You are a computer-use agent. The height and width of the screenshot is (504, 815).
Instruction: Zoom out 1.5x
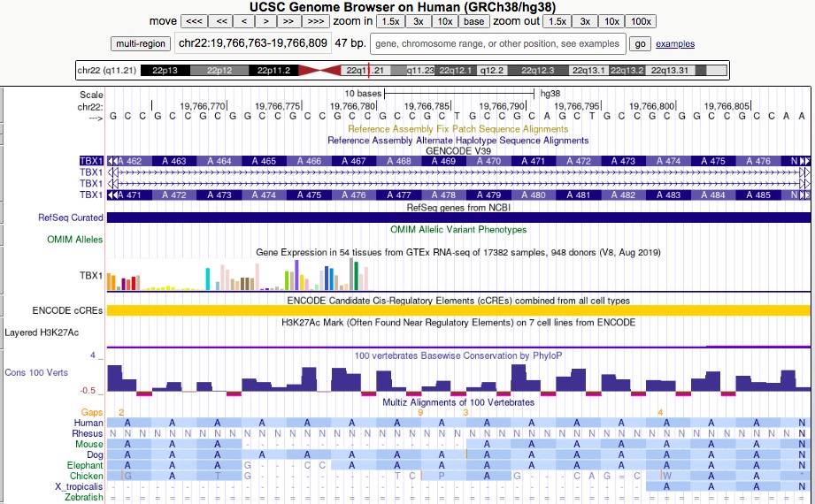557,21
